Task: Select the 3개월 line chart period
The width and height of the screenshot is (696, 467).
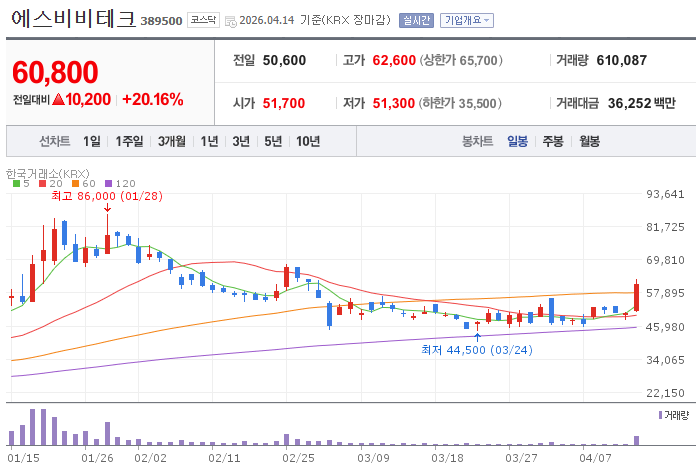Action: coord(172,141)
